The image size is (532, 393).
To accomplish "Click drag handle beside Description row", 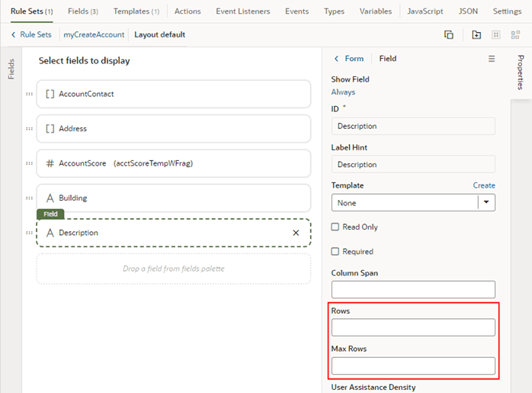I will (x=30, y=233).
